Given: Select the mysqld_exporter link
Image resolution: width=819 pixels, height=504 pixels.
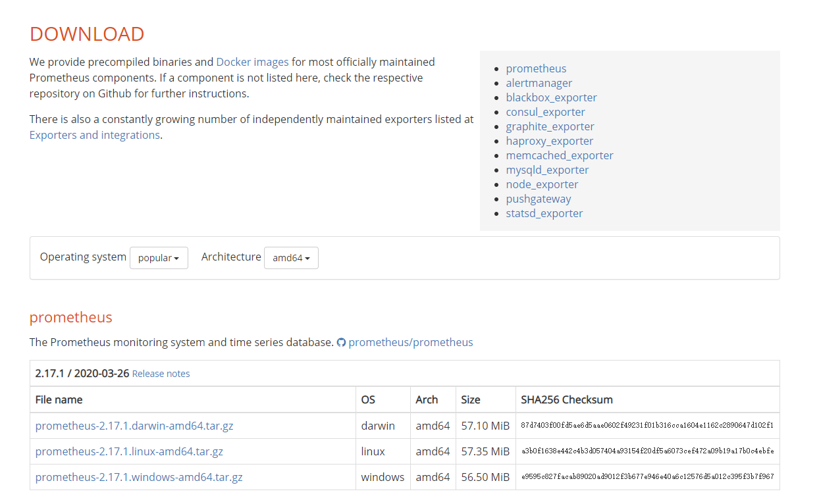Looking at the screenshot, I should 547,170.
